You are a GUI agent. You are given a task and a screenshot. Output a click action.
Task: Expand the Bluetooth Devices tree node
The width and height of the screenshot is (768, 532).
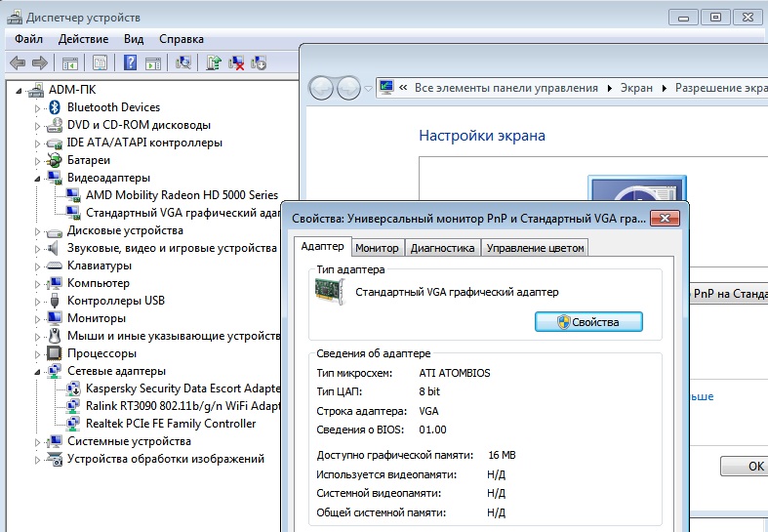[39, 107]
